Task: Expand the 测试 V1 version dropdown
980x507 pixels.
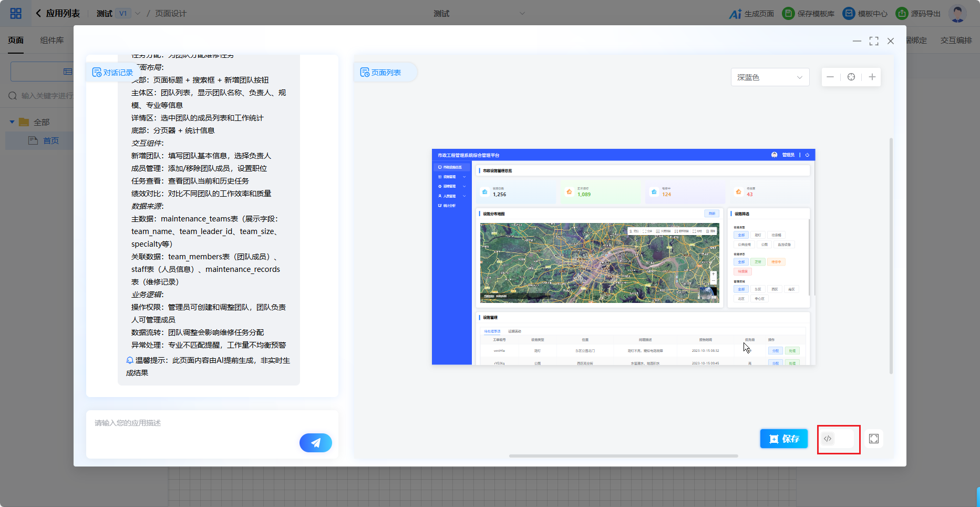Action: [138, 14]
